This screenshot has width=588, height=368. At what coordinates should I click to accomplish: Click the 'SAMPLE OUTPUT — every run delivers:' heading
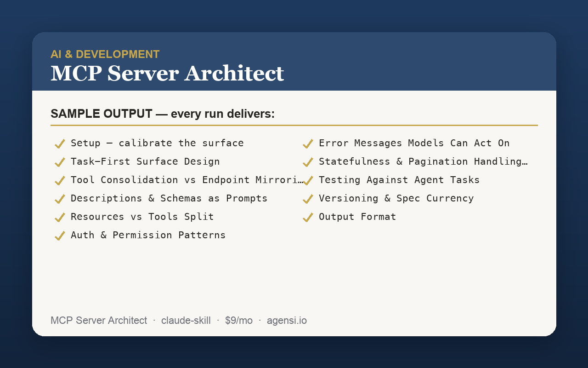[163, 114]
